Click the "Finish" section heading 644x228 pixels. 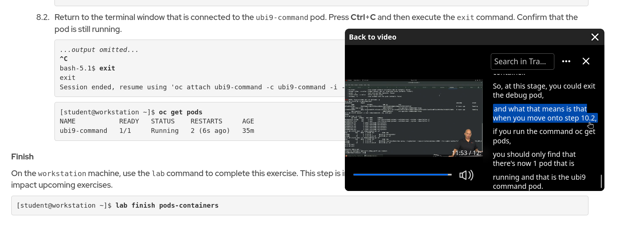(23, 157)
